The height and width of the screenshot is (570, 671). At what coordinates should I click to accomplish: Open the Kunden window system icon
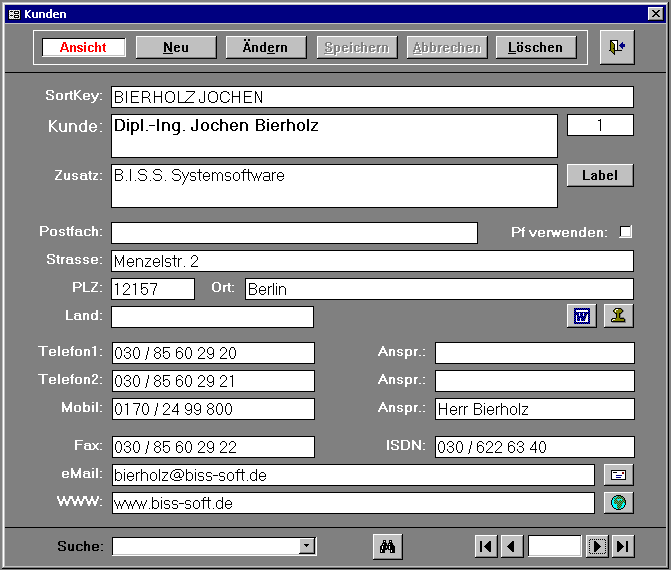pos(14,14)
